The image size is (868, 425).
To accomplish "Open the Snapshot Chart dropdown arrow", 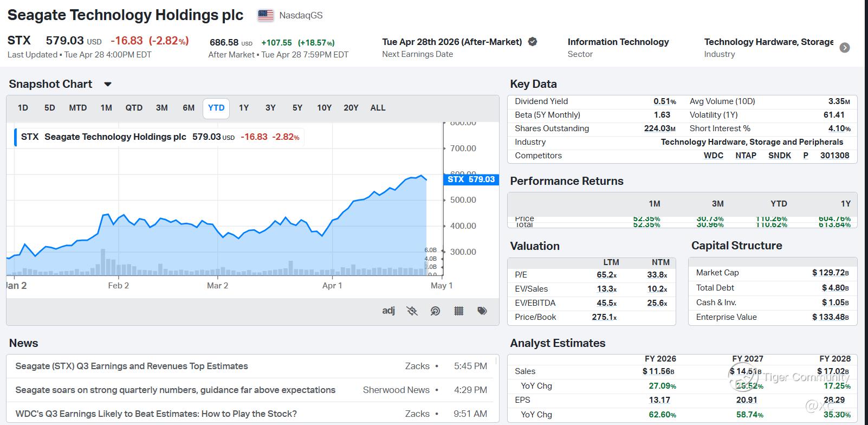I will pyautogui.click(x=107, y=85).
